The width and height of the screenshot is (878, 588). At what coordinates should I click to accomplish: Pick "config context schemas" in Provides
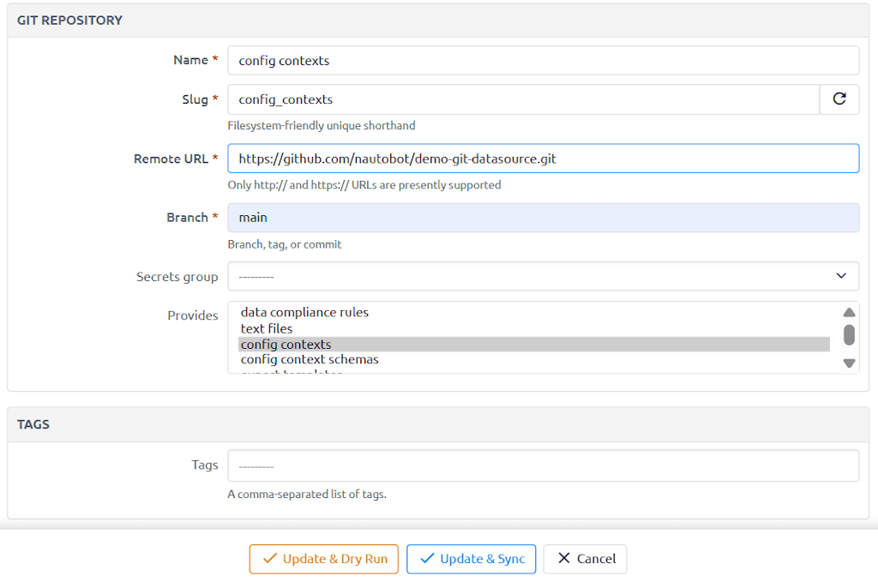tap(310, 360)
